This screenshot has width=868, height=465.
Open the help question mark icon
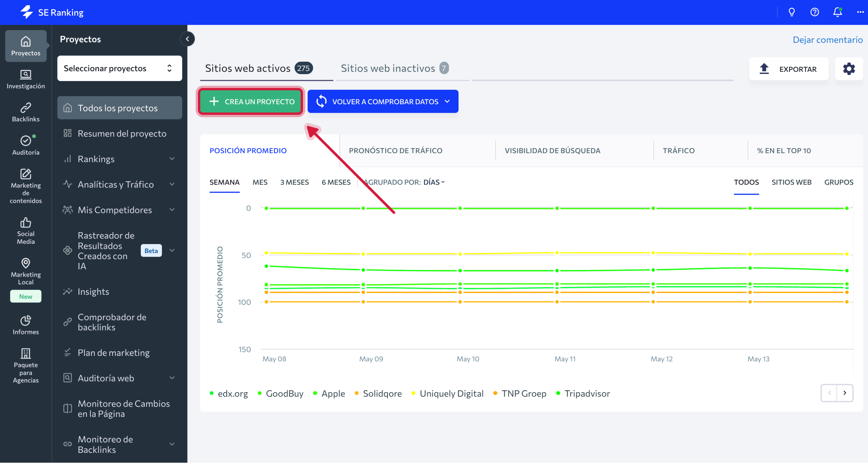[814, 12]
